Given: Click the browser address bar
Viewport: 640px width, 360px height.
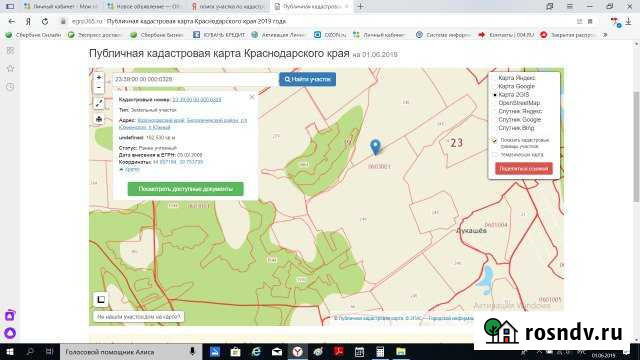Looking at the screenshot, I should point(318,21).
